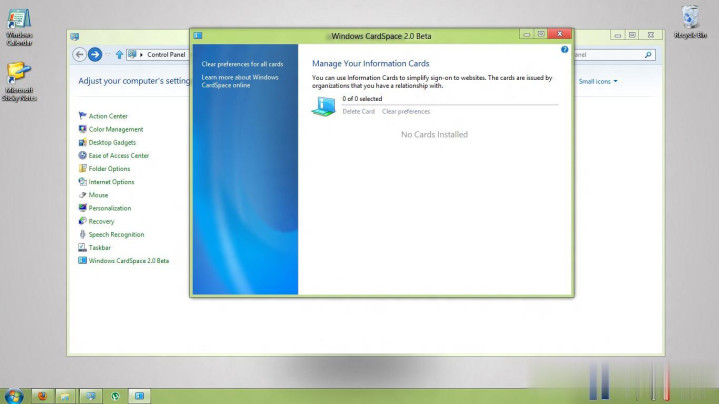
Task: Open File Explorer from the taskbar
Action: [66, 396]
